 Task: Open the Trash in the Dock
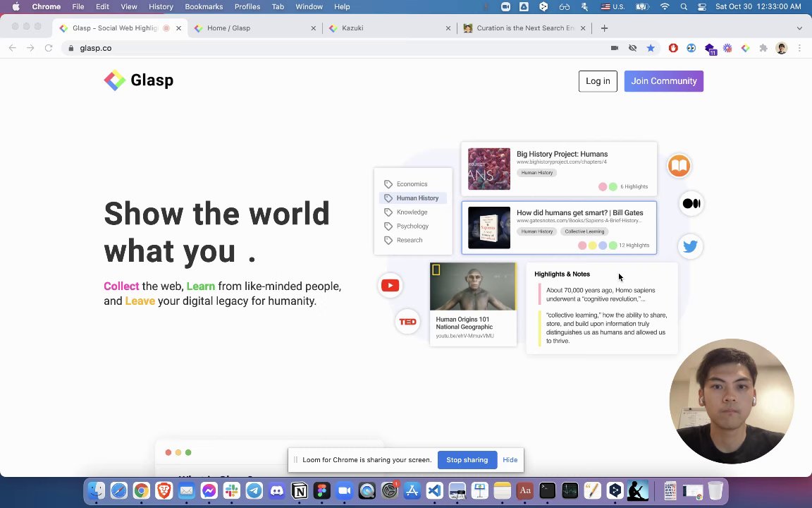click(x=715, y=490)
